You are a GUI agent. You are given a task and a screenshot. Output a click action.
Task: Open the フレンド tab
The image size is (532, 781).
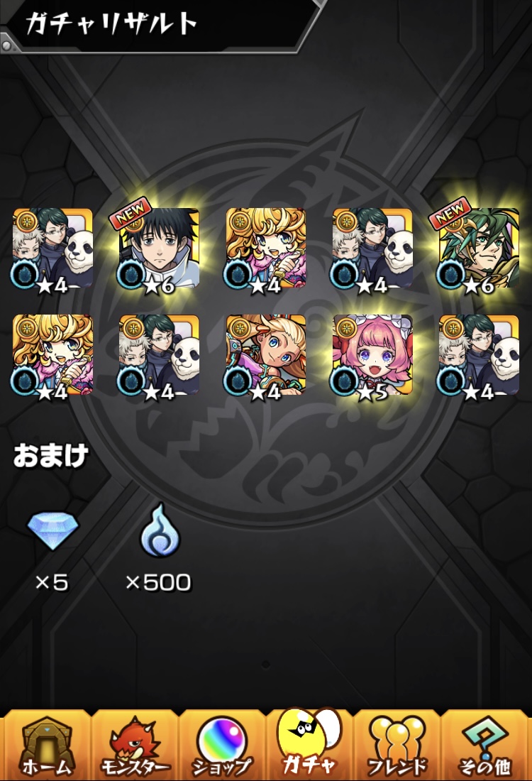point(397,746)
